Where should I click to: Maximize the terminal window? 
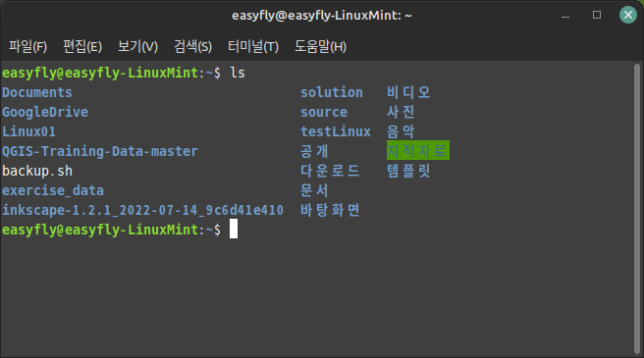coord(597,15)
